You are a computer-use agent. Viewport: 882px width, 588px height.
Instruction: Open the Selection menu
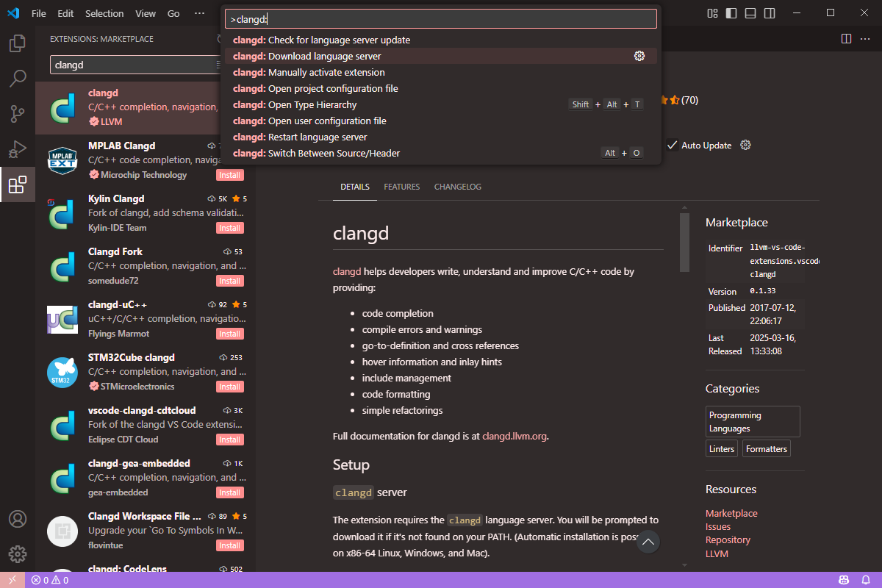pyautogui.click(x=104, y=13)
